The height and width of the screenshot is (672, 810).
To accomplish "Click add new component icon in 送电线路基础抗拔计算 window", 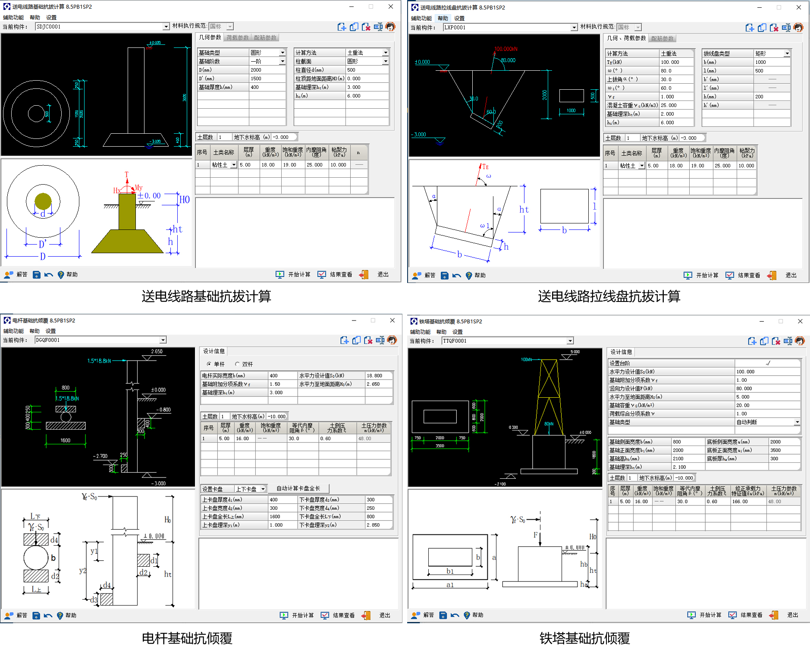I will (x=342, y=27).
